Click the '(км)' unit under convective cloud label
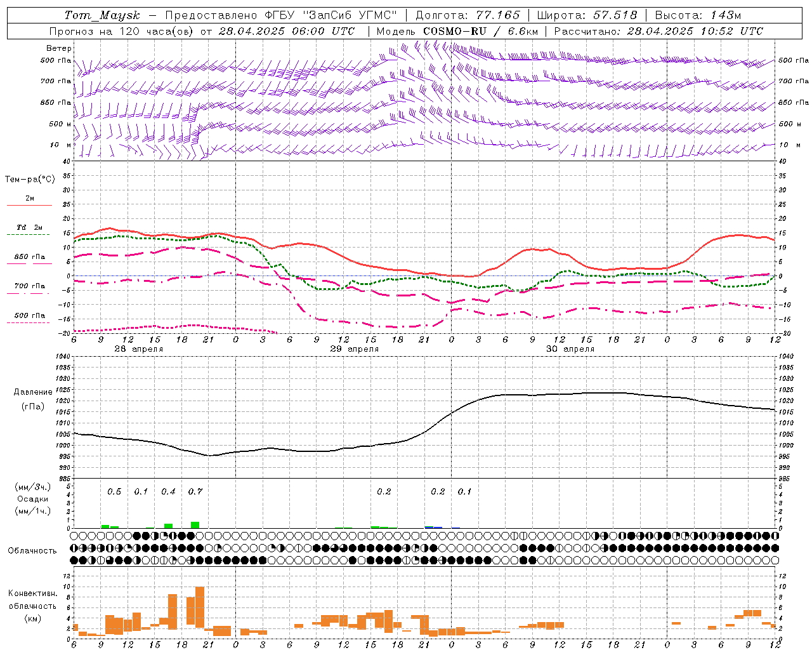Image resolution: width=812 pixels, height=650 pixels. point(32,618)
